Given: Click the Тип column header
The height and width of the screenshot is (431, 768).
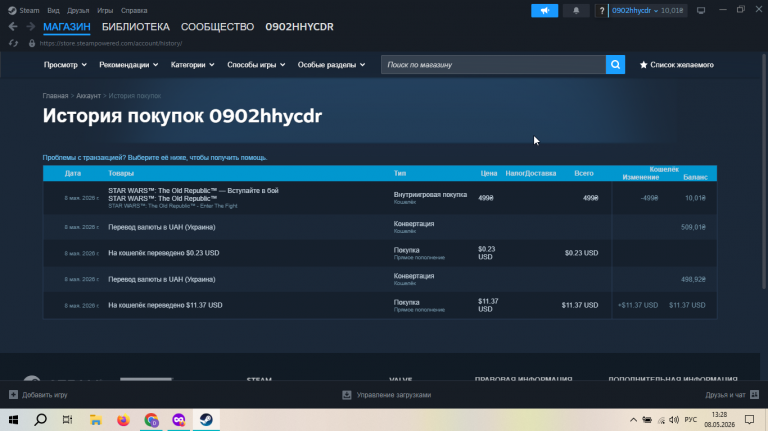Looking at the screenshot, I should coord(400,173).
